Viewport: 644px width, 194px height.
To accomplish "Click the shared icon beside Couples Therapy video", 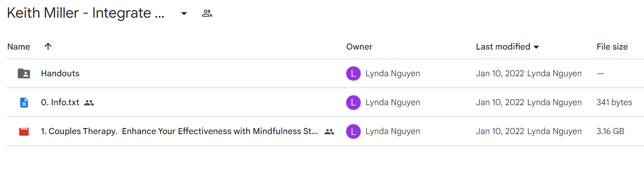I will click(329, 131).
